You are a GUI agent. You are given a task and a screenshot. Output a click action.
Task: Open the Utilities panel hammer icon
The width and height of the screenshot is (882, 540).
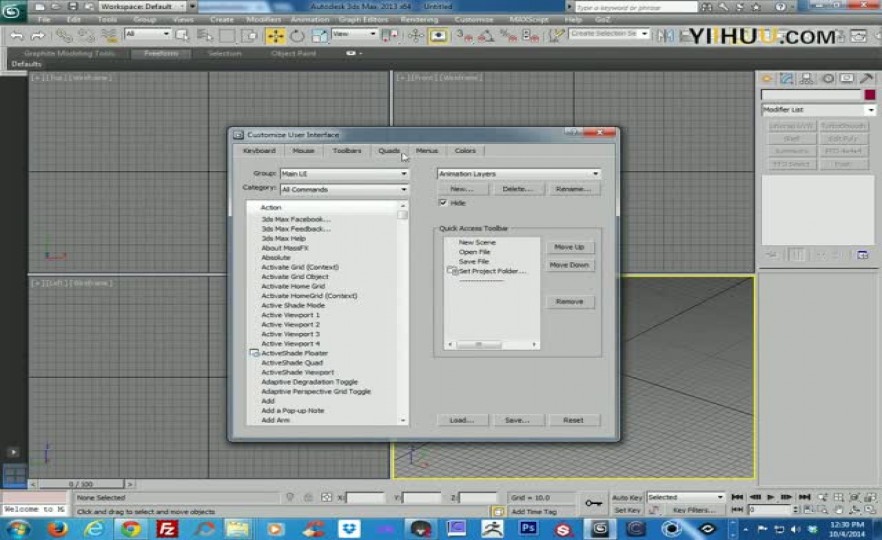click(x=866, y=79)
